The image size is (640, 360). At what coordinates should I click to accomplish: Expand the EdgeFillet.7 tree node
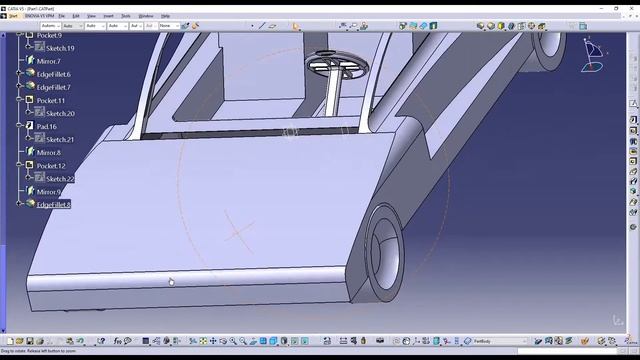(x=19, y=86)
